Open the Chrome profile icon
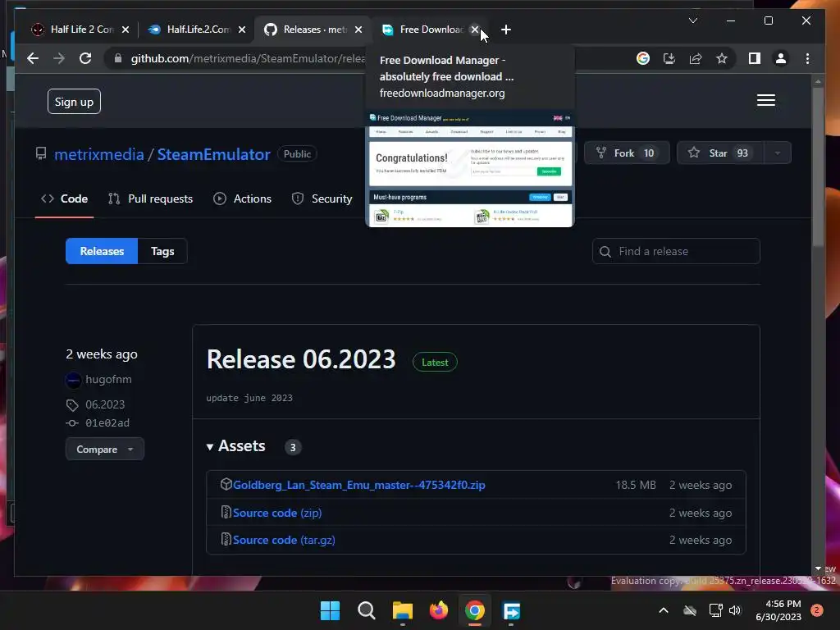 point(781,58)
